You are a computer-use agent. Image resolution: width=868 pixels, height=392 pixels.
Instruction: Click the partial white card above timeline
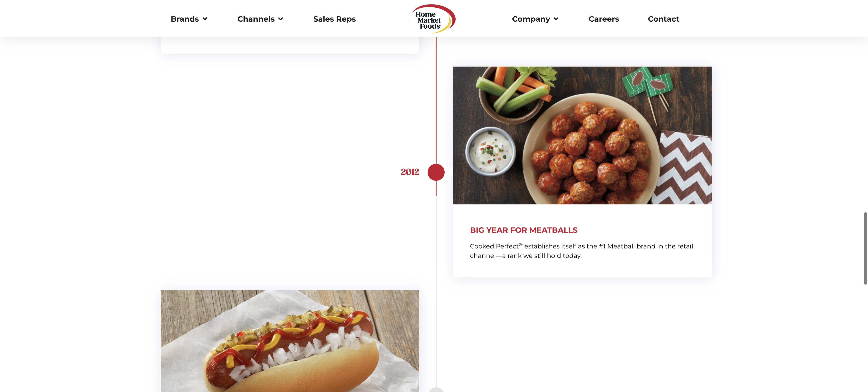pos(290,45)
